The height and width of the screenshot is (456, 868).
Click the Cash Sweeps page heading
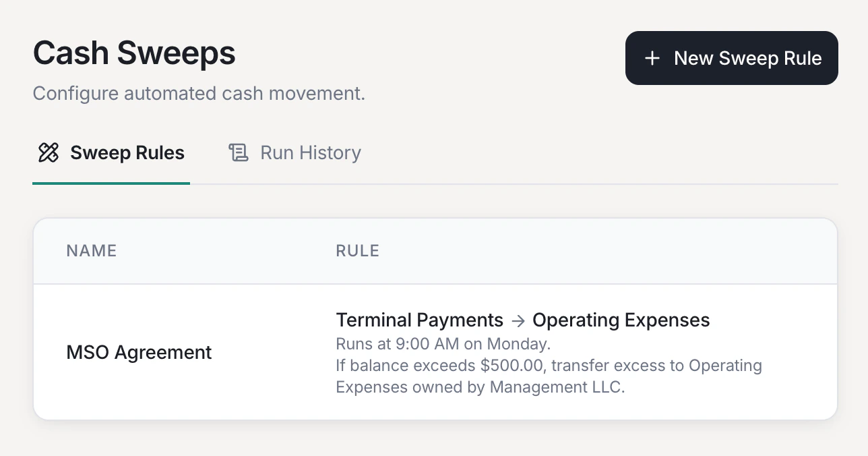coord(134,52)
